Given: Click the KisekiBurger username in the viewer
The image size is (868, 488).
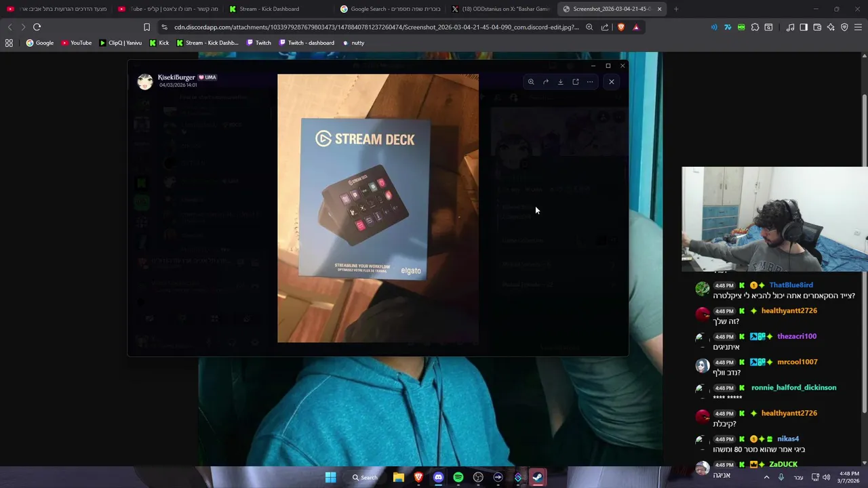Looking at the screenshot, I should click(176, 77).
